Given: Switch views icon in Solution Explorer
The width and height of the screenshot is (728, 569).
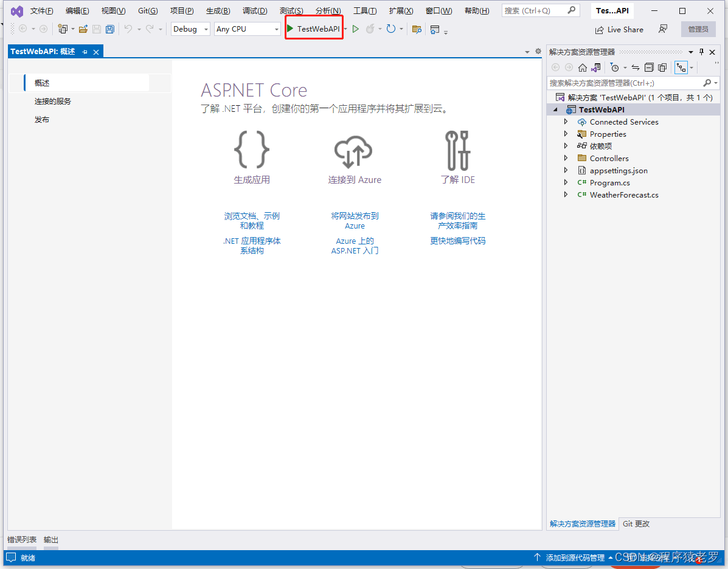Looking at the screenshot, I should point(595,67).
